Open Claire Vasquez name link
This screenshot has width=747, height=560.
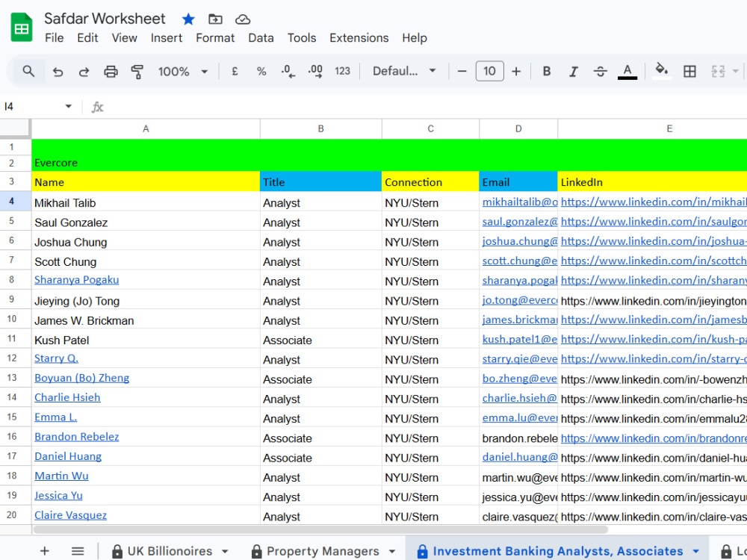(70, 515)
